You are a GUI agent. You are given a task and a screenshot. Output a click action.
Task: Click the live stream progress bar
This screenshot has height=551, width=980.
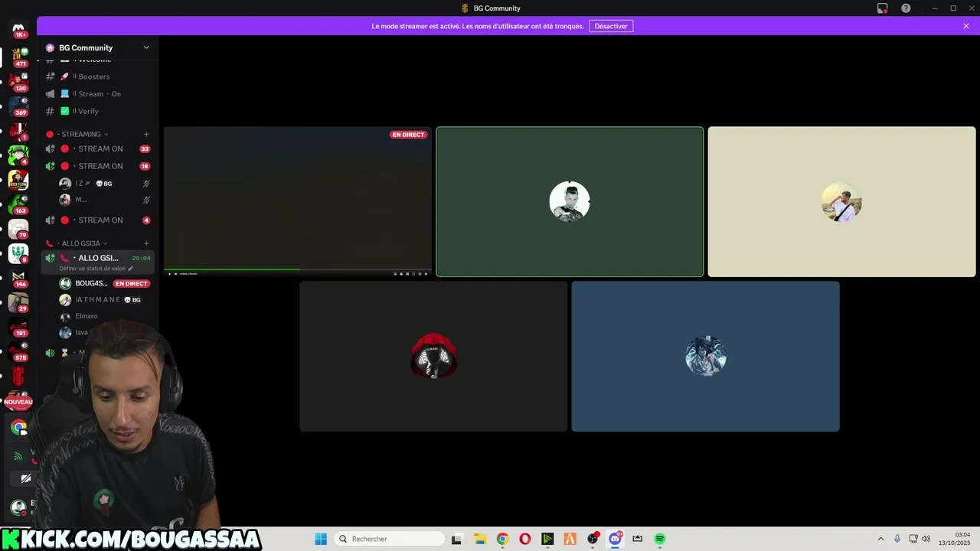(x=298, y=269)
